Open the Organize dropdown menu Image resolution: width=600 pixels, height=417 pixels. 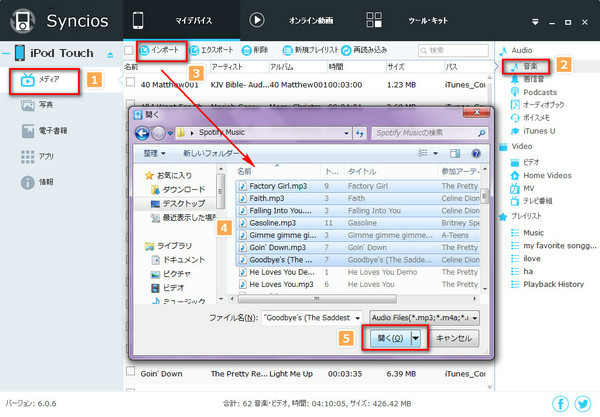[154, 153]
